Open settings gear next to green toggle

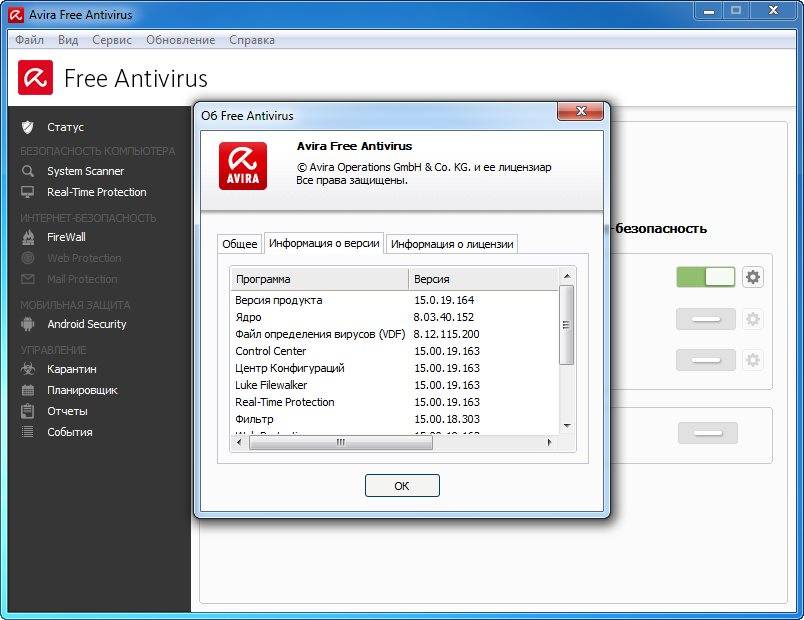tap(752, 277)
